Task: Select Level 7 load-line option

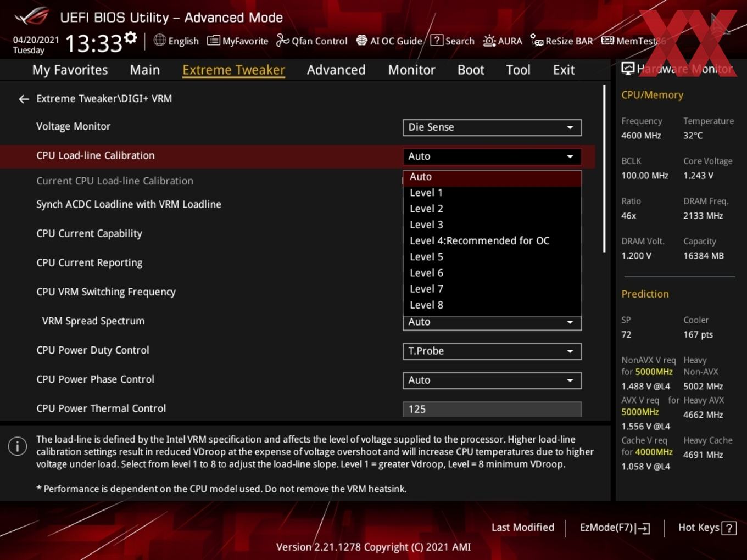Action: tap(492, 289)
